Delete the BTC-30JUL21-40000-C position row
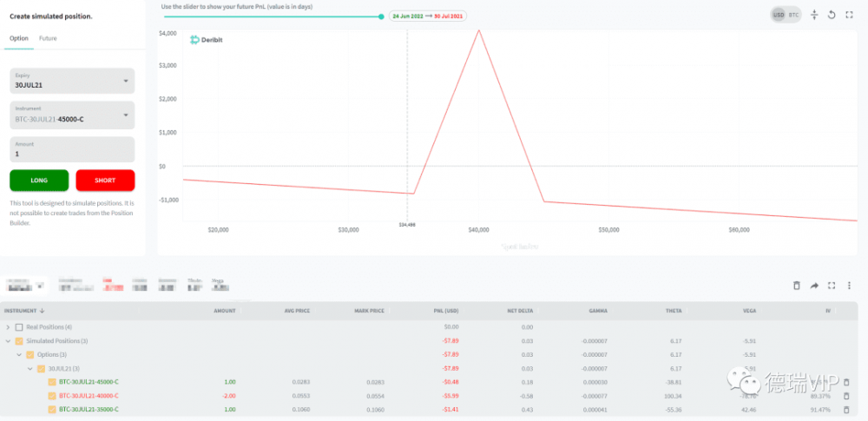 click(x=847, y=396)
